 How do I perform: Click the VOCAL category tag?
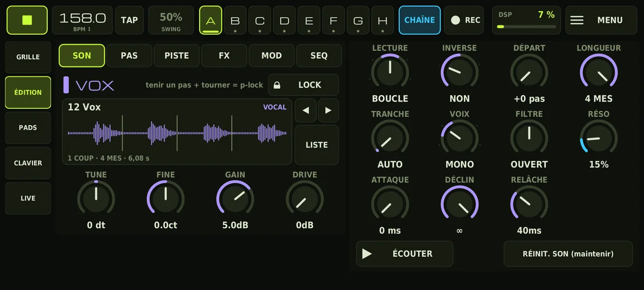click(x=275, y=107)
